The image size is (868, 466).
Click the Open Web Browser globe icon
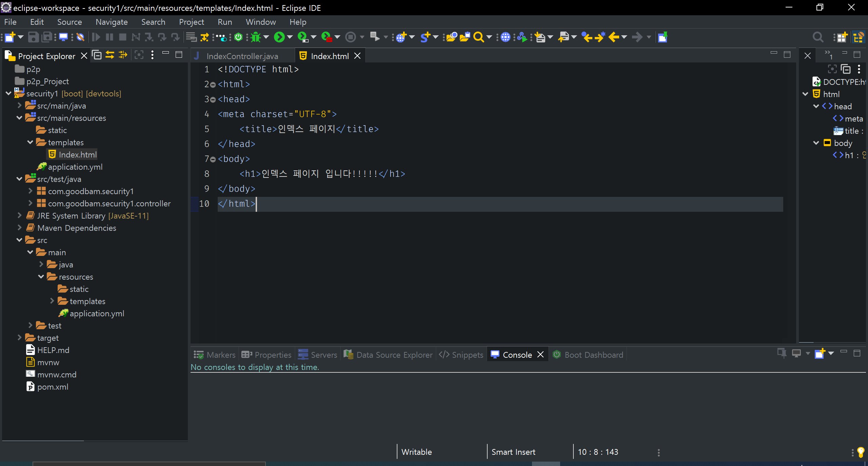[x=505, y=37]
